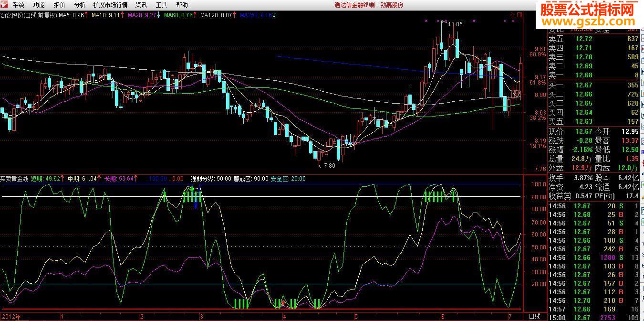Open the 帮助 menu
The height and width of the screenshot is (321, 644).
click(x=182, y=5)
